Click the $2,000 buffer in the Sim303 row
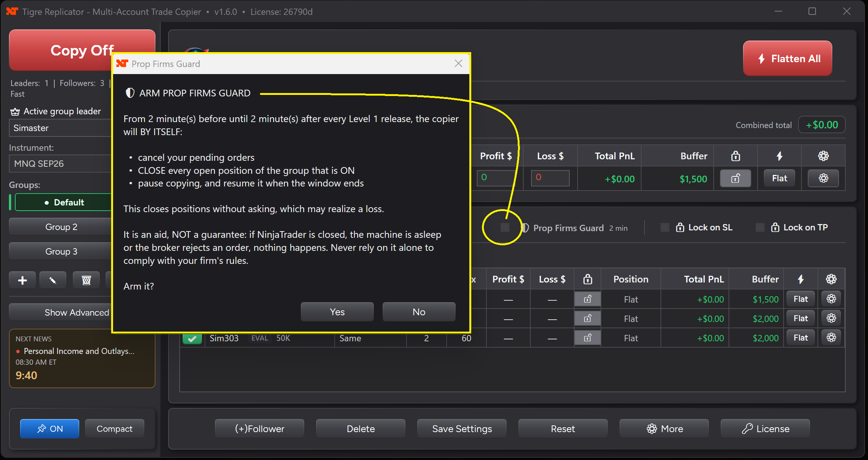This screenshot has width=868, height=460. click(x=765, y=338)
